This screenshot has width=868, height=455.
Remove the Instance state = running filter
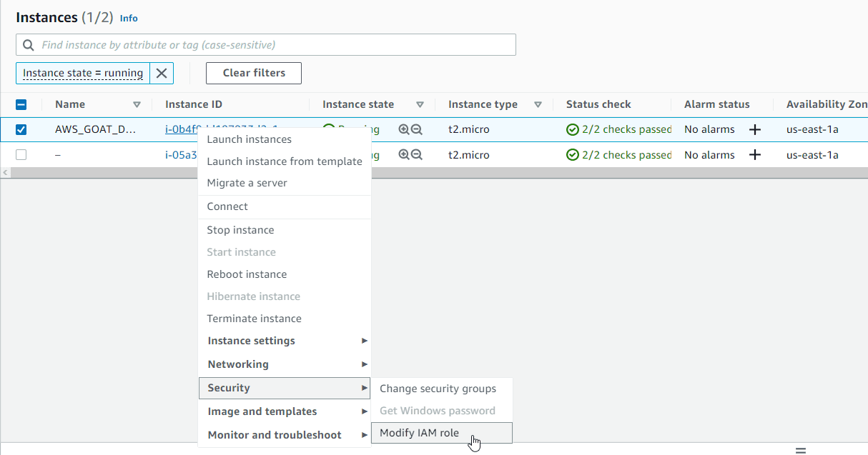pos(162,73)
